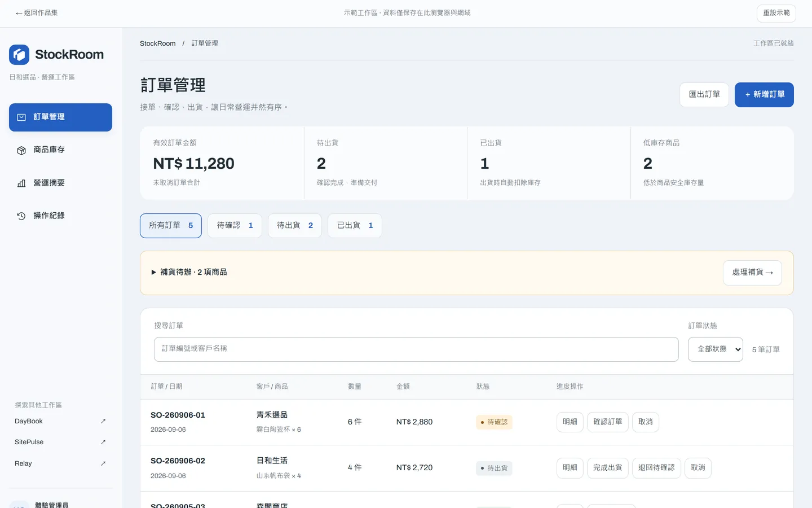Viewport: 812px width, 508px height.
Task: Expand the 補貨待辦 disclosure triangle
Action: (x=153, y=272)
